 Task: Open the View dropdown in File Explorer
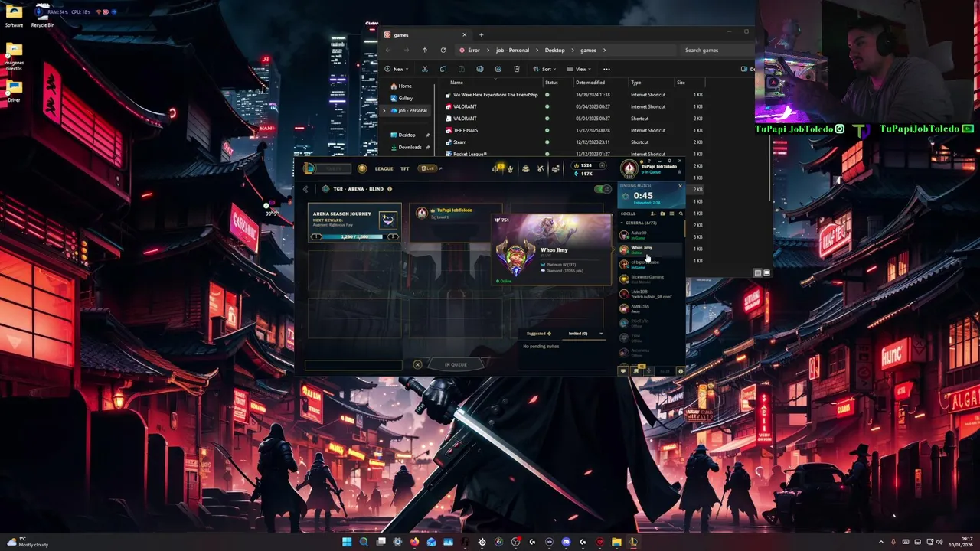579,69
